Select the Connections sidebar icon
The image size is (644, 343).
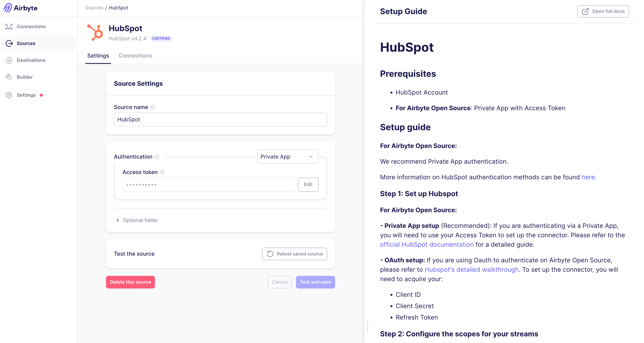[9, 26]
